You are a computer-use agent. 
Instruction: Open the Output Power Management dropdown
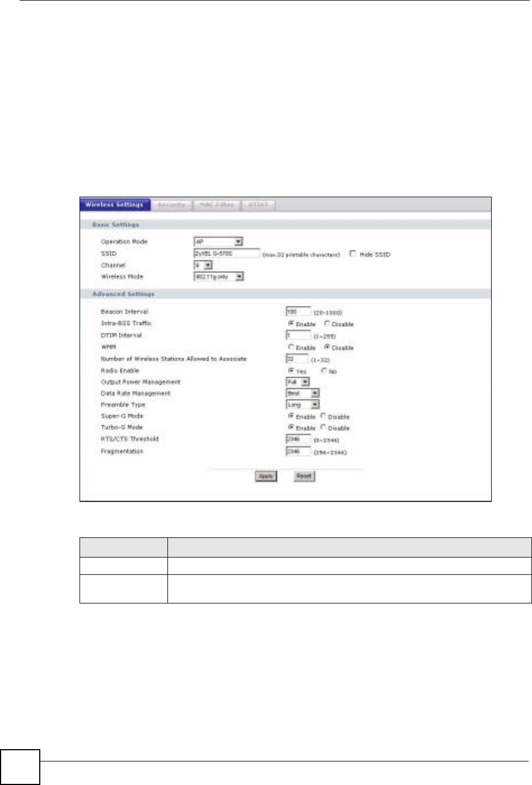pyautogui.click(x=298, y=382)
